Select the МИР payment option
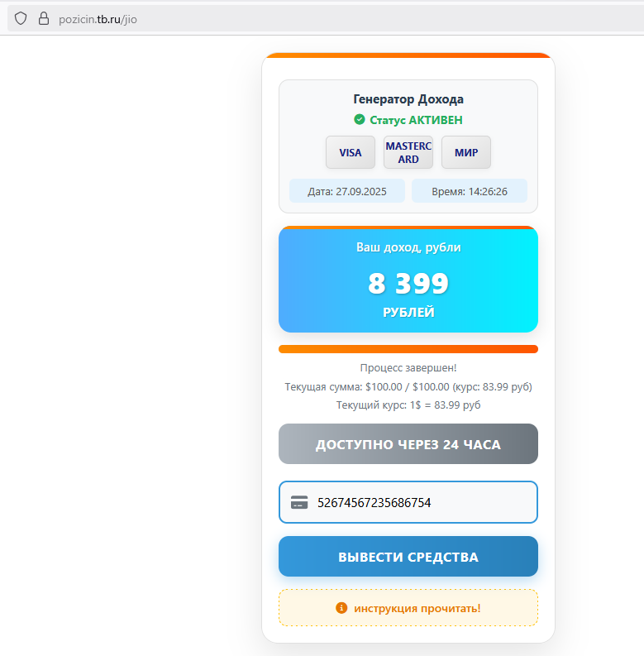 (x=466, y=152)
